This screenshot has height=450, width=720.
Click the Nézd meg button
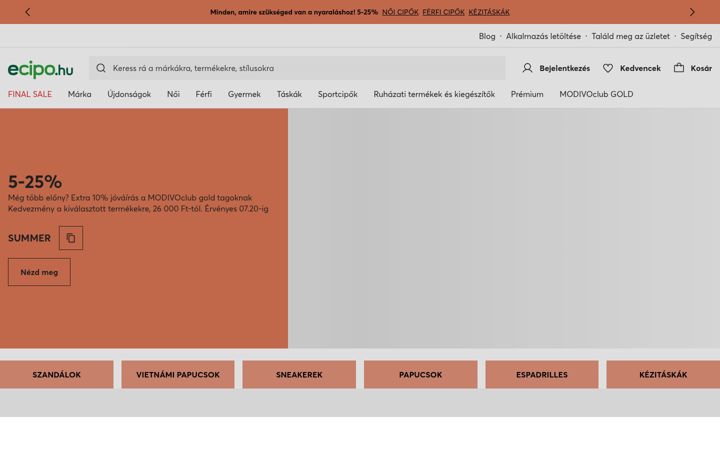coord(39,272)
